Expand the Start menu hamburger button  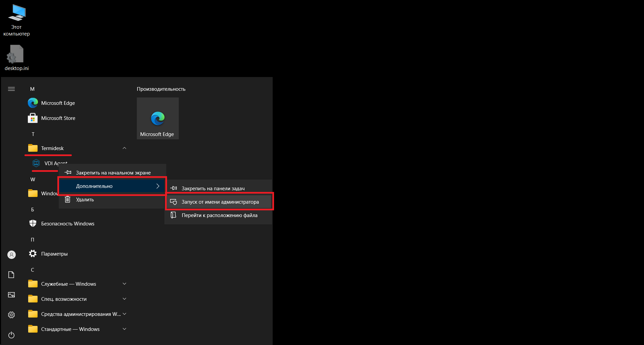coord(11,89)
